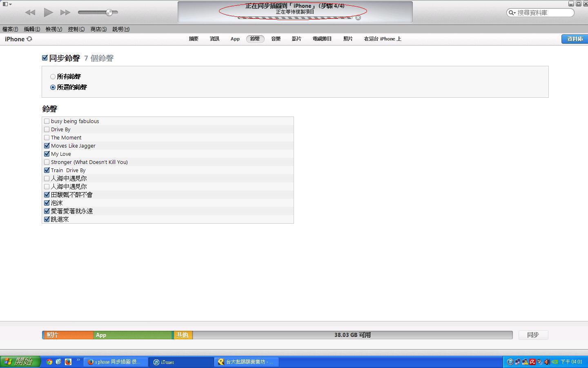Check Stronger (What Doesn't Kill You) ringtone
Screen dimensions: 588x368
[47, 162]
